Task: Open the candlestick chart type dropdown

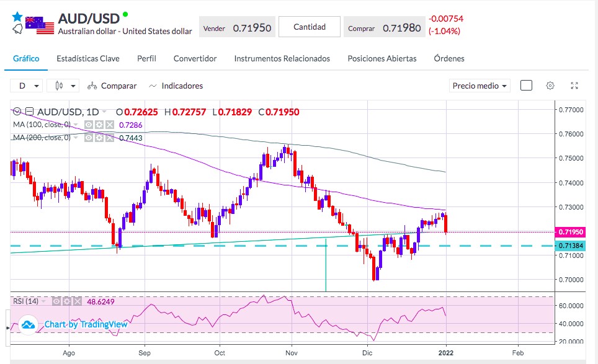Action: coord(63,86)
